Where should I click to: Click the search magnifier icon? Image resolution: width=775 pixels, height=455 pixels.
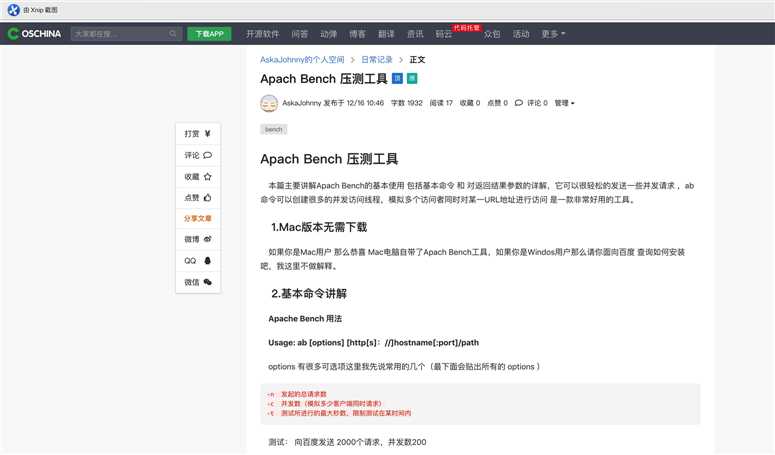coord(172,34)
